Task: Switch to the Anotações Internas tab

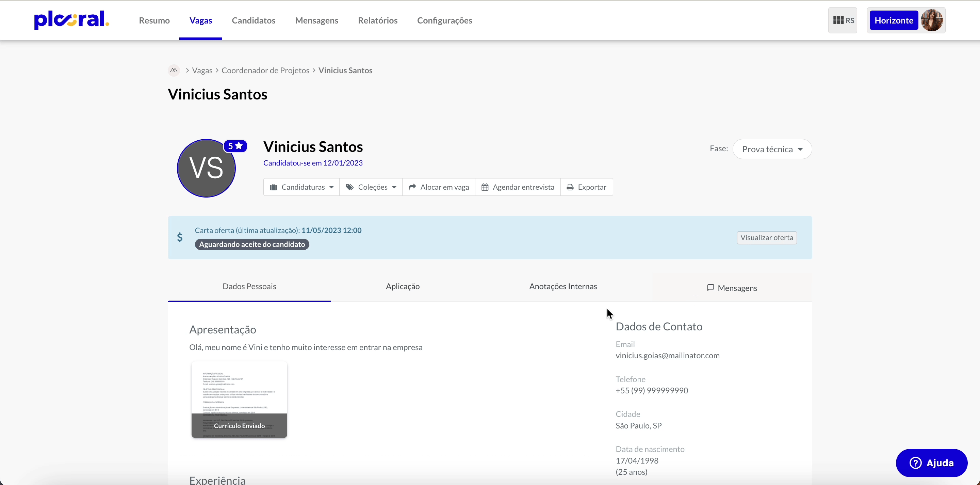Action: click(x=563, y=287)
